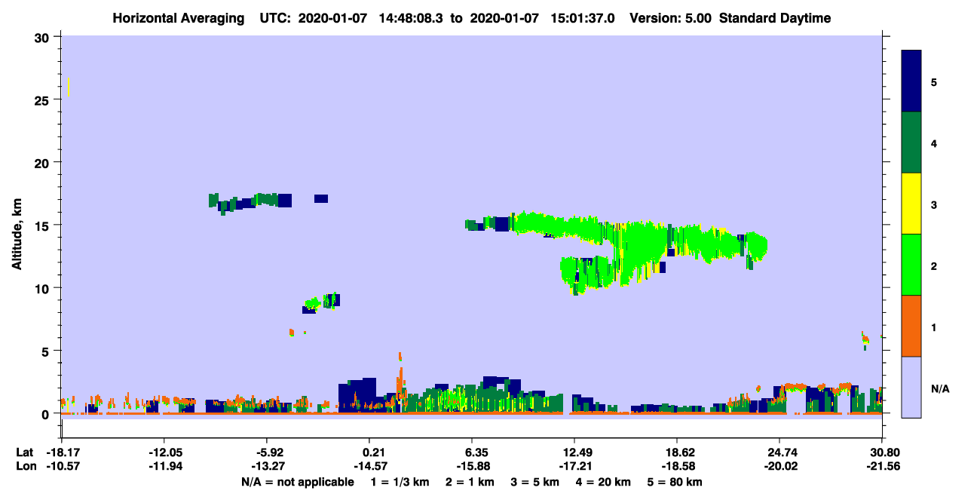Click the altitude tick label 10
Image resolution: width=980 pixels, height=503 pixels.
coord(43,288)
